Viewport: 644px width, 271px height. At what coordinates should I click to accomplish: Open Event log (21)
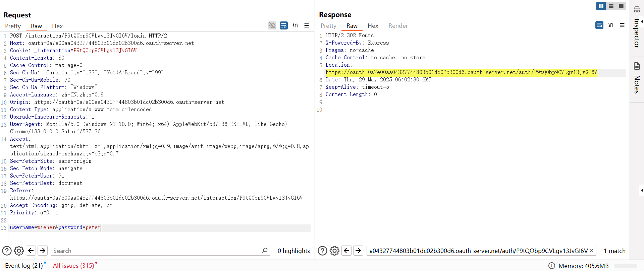(x=24, y=266)
